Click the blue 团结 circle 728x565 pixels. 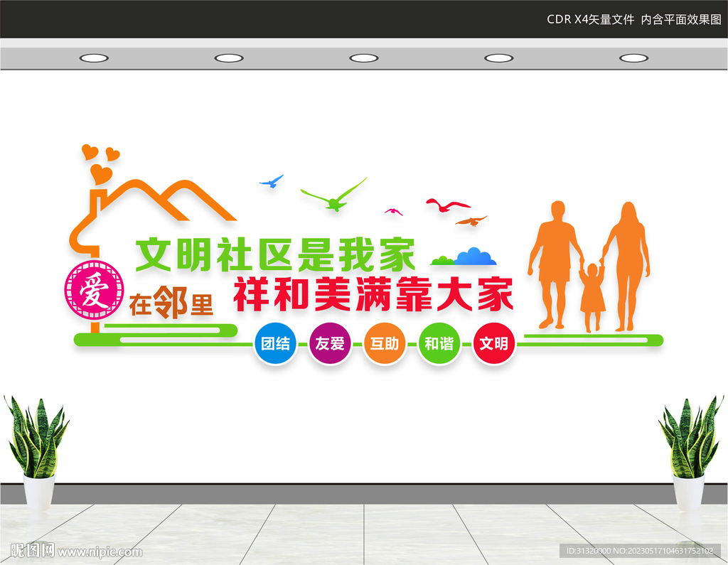pyautogui.click(x=275, y=343)
